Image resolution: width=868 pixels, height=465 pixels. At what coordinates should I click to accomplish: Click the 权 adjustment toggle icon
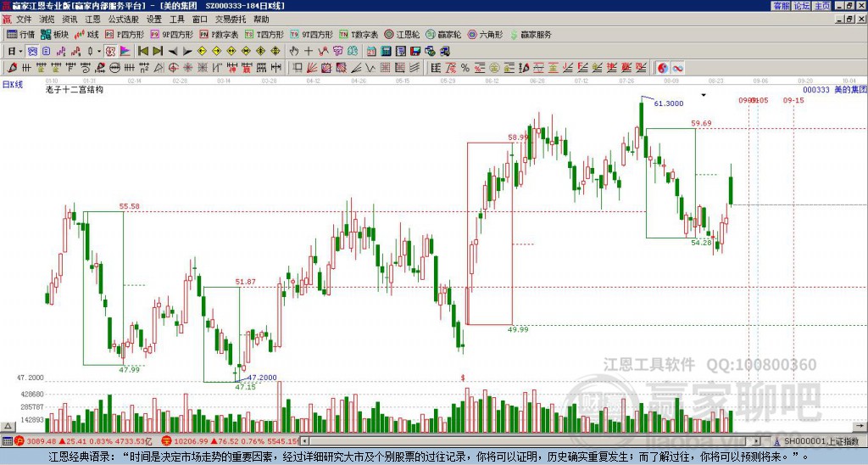coord(110,51)
